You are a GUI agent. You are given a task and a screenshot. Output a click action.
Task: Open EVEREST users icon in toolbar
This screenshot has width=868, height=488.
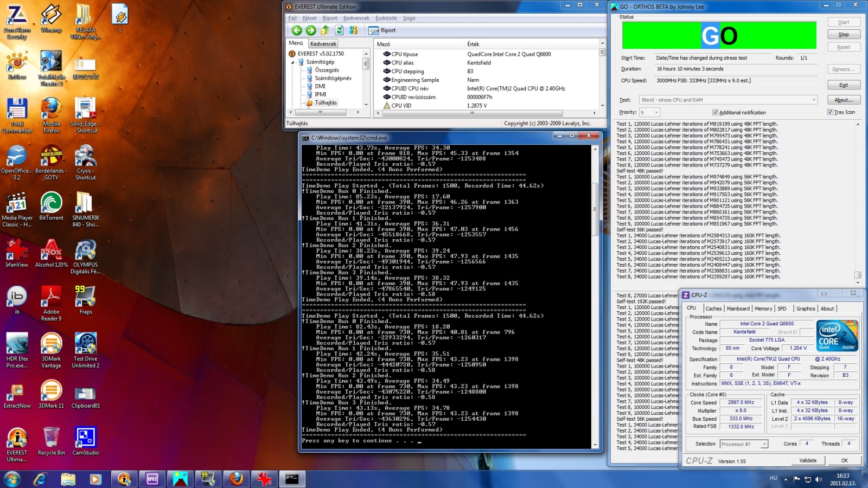click(354, 30)
